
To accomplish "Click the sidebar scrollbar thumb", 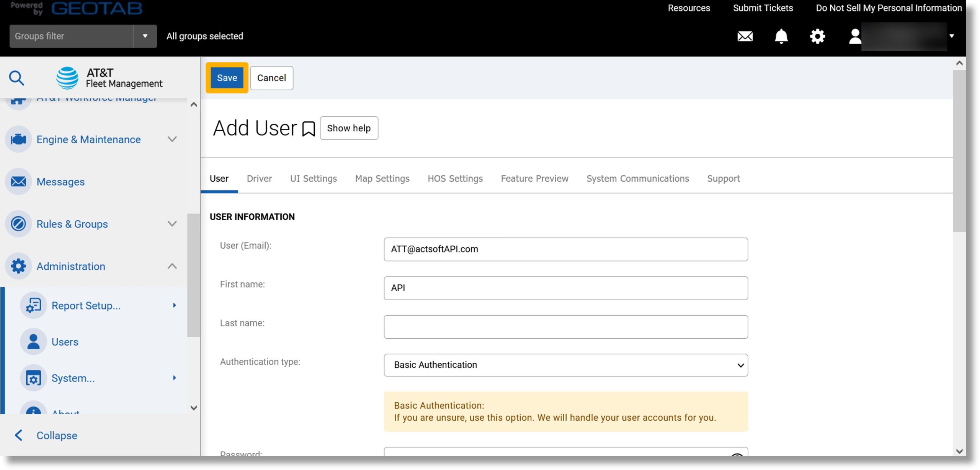I will (x=194, y=275).
